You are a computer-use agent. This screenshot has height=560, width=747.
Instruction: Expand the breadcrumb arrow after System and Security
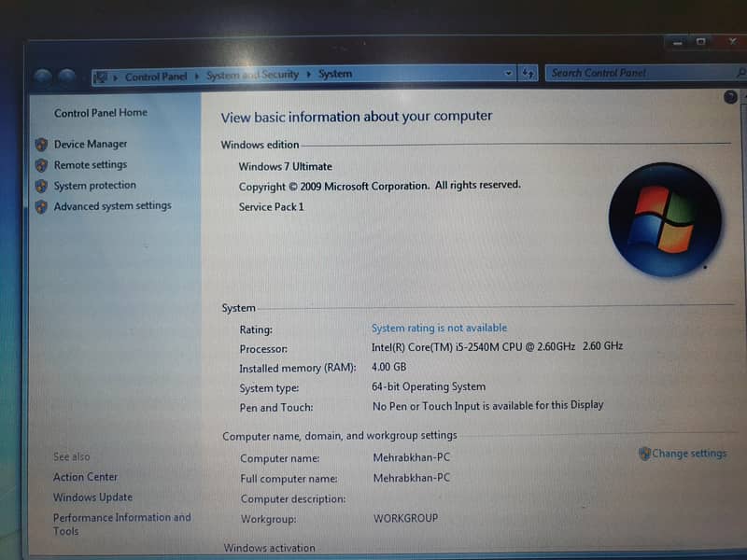point(309,75)
